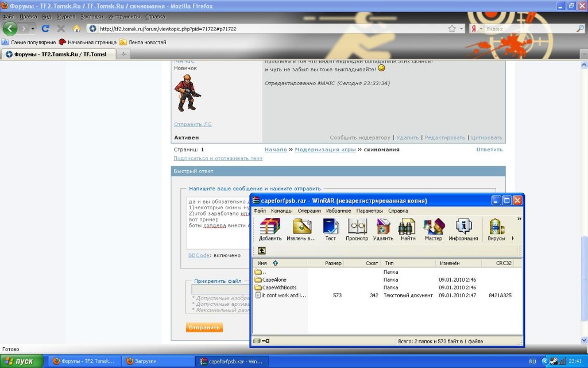Image resolution: width=588 pixels, height=368 pixels.
Task: Click the page scrollbar up arrow
Action: [584, 65]
